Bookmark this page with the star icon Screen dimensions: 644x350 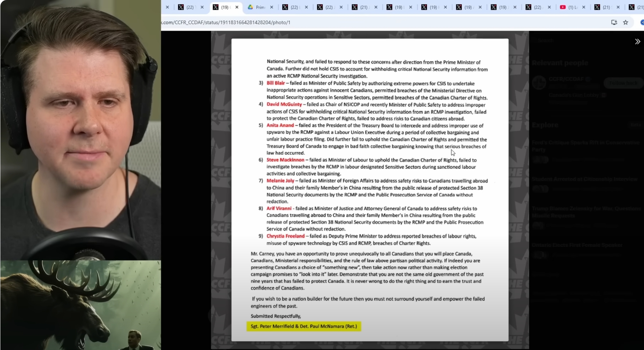[626, 22]
